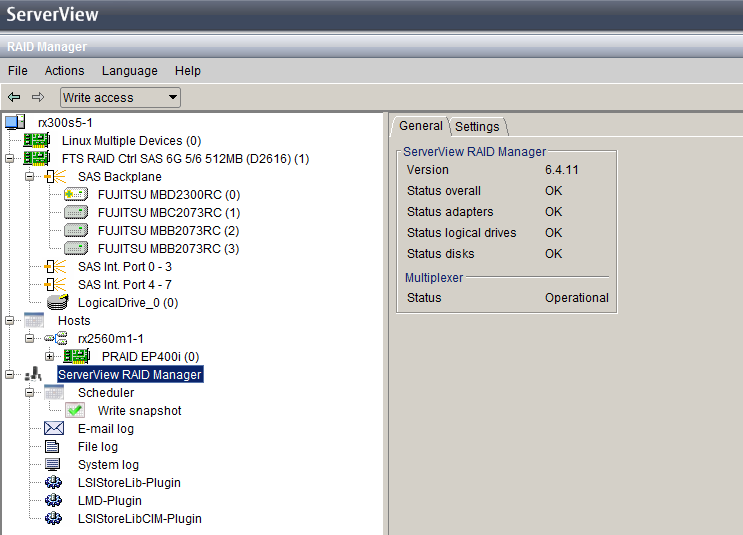Switch to the Settings tab

pos(477,127)
